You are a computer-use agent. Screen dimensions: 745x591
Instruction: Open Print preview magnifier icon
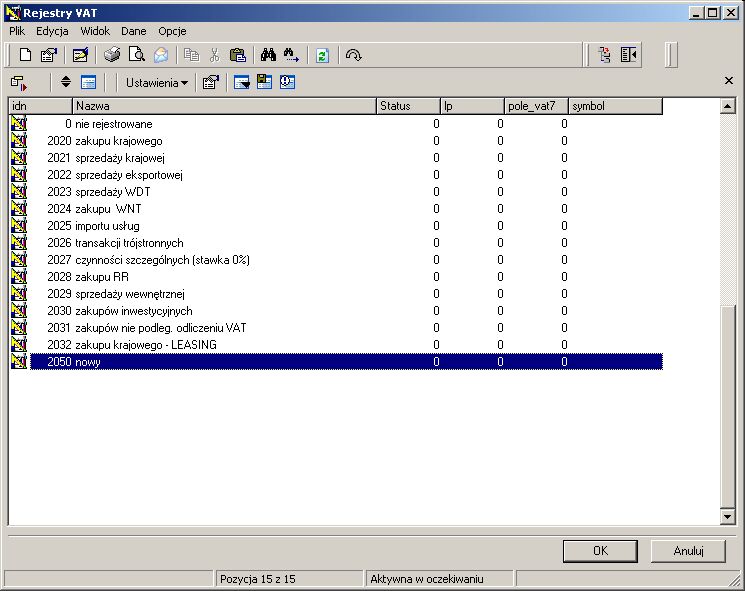click(136, 55)
